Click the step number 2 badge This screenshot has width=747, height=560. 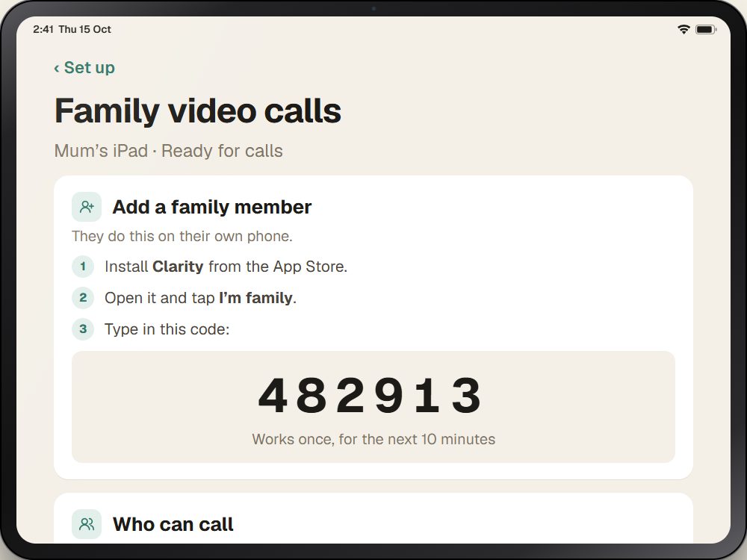(83, 298)
